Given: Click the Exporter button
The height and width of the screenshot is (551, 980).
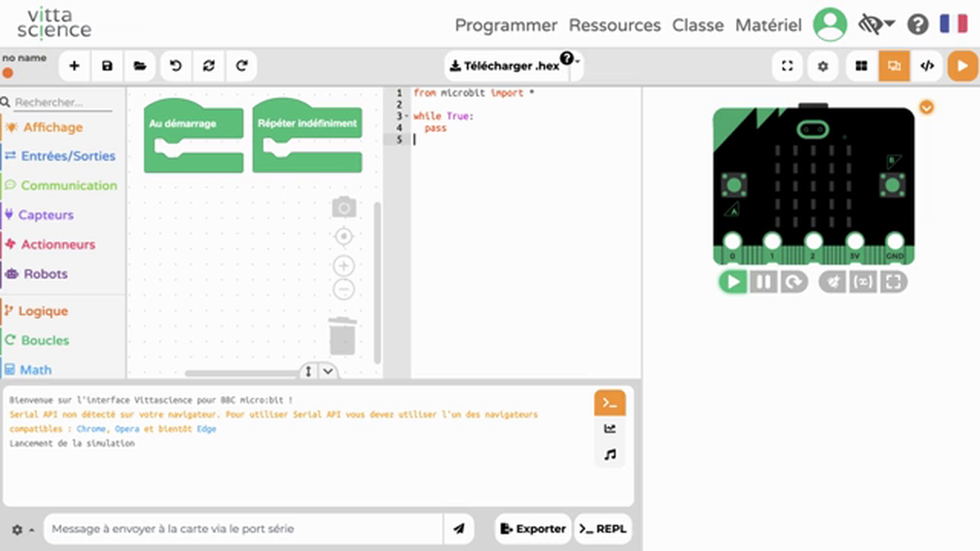Looking at the screenshot, I should [533, 528].
